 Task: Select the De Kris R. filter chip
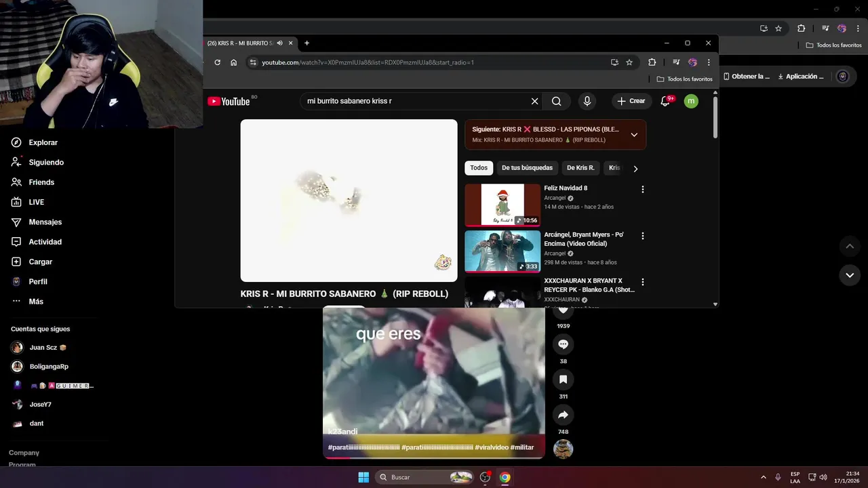tap(580, 167)
